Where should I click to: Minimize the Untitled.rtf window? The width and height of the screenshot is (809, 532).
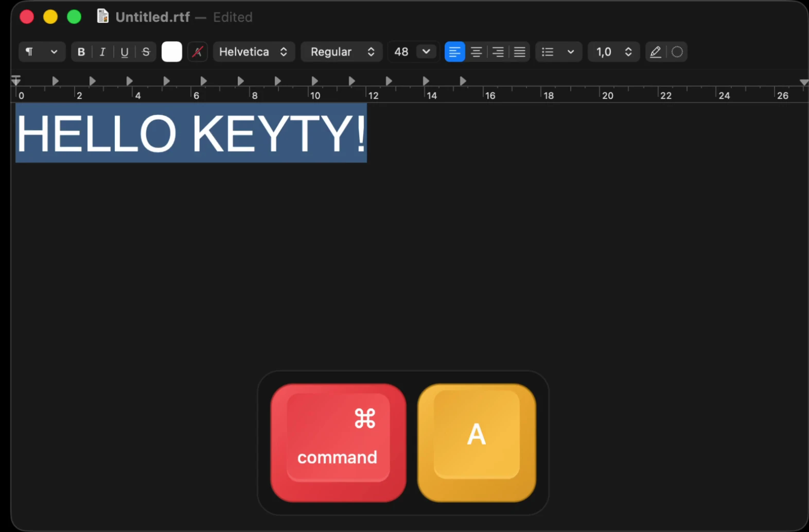click(50, 17)
